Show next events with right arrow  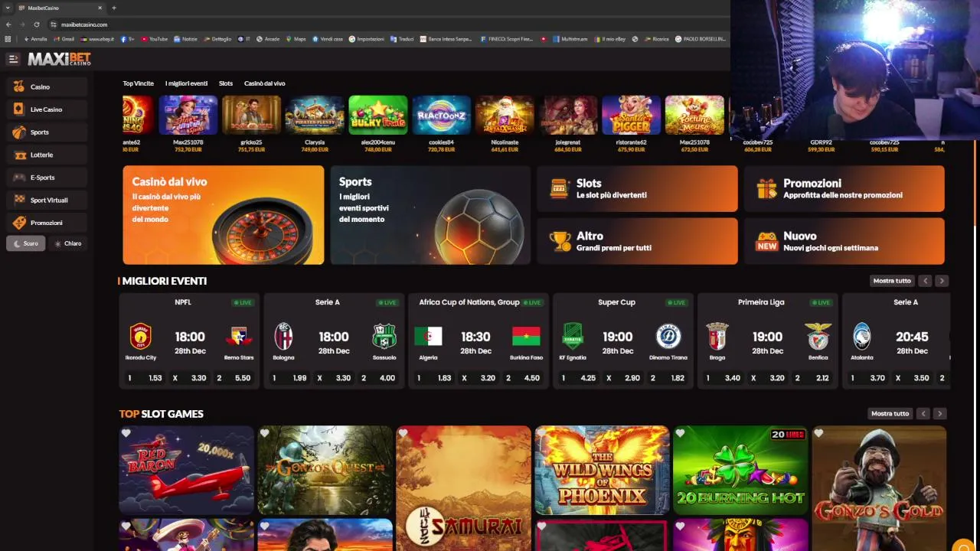tap(942, 281)
